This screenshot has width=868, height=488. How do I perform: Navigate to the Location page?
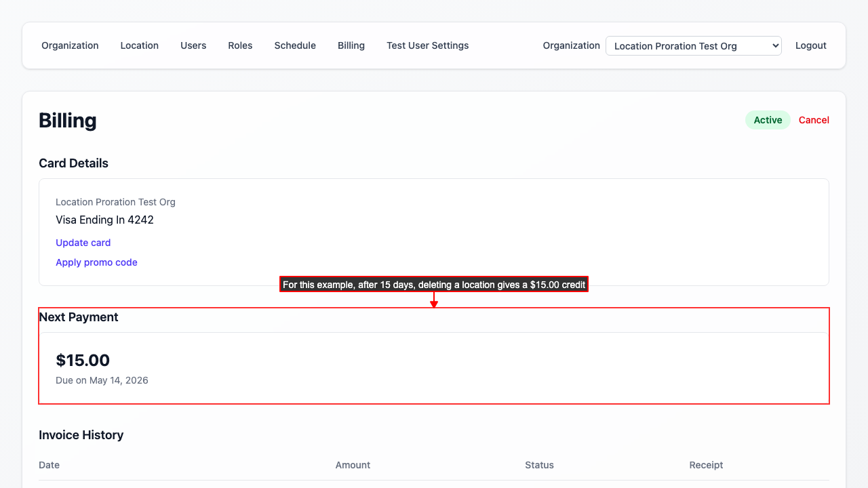pyautogui.click(x=139, y=45)
